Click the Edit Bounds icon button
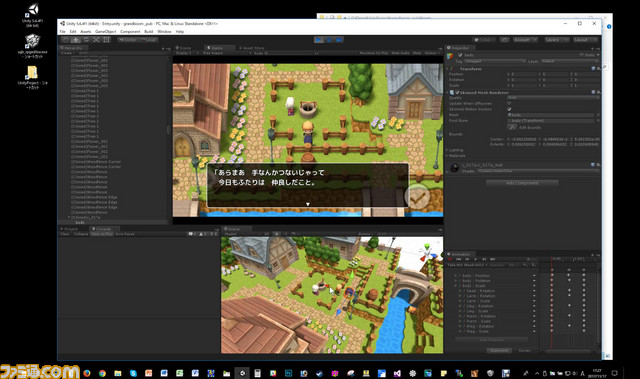This screenshot has height=379, width=640. pyautogui.click(x=512, y=127)
